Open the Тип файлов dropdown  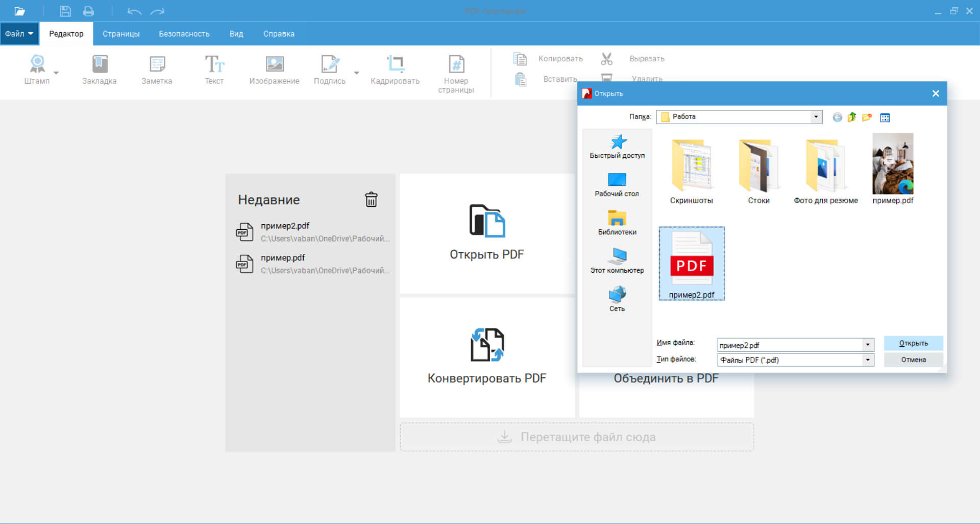[x=867, y=360]
